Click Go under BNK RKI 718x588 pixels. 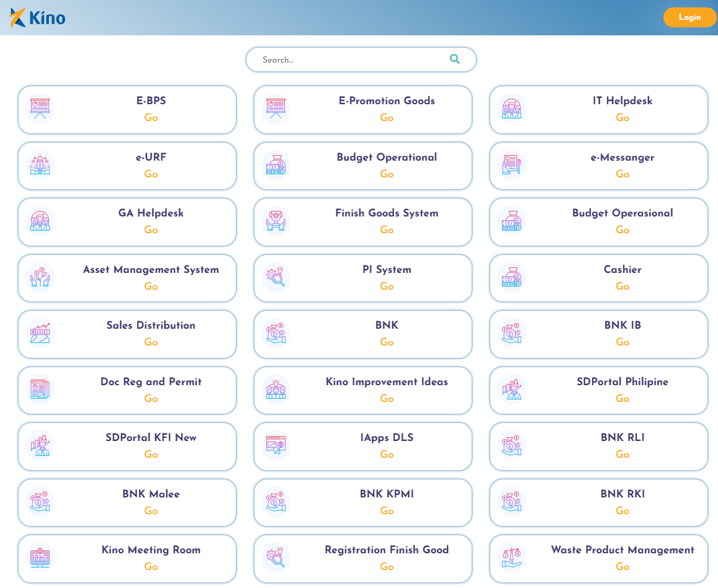click(x=623, y=510)
